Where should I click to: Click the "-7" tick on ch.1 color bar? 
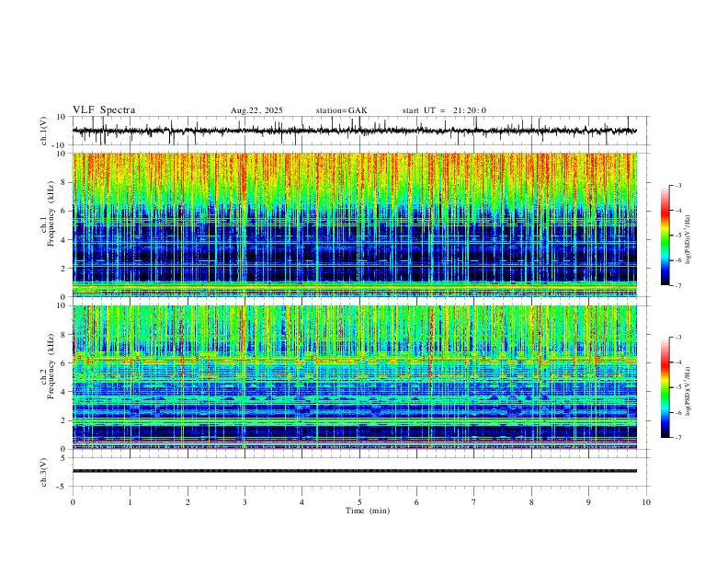(677, 285)
